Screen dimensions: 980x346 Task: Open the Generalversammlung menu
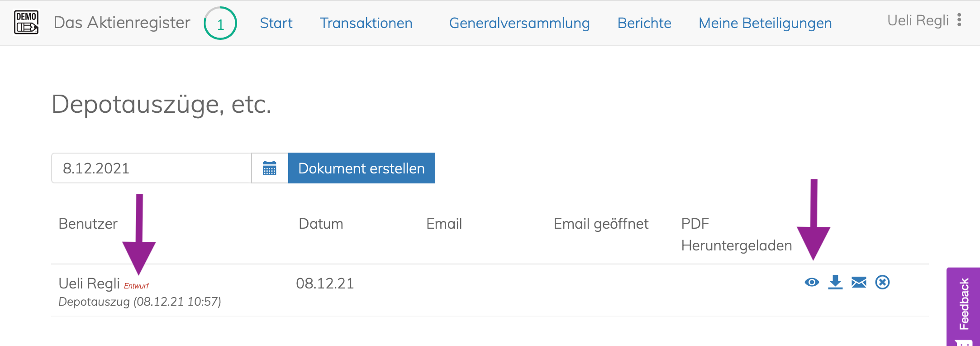coord(519,23)
